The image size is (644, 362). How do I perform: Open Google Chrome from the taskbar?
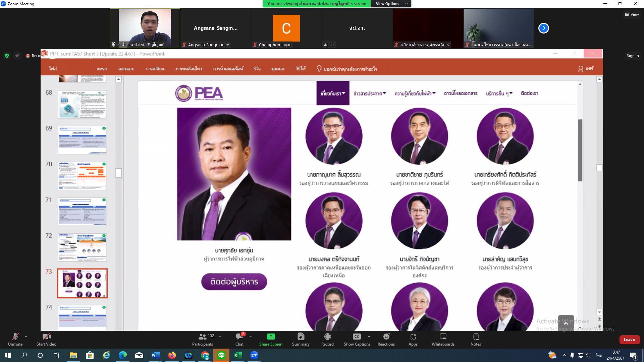[205, 355]
